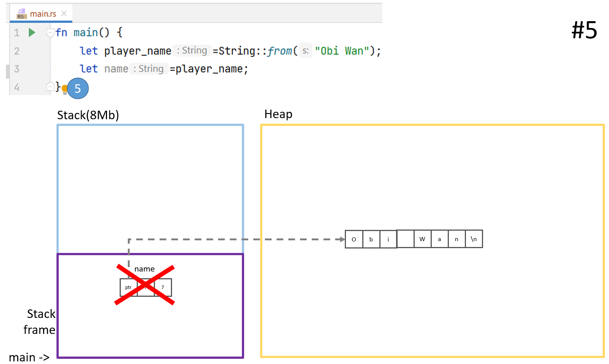Click the fold end marker on line 4

[x=50, y=87]
